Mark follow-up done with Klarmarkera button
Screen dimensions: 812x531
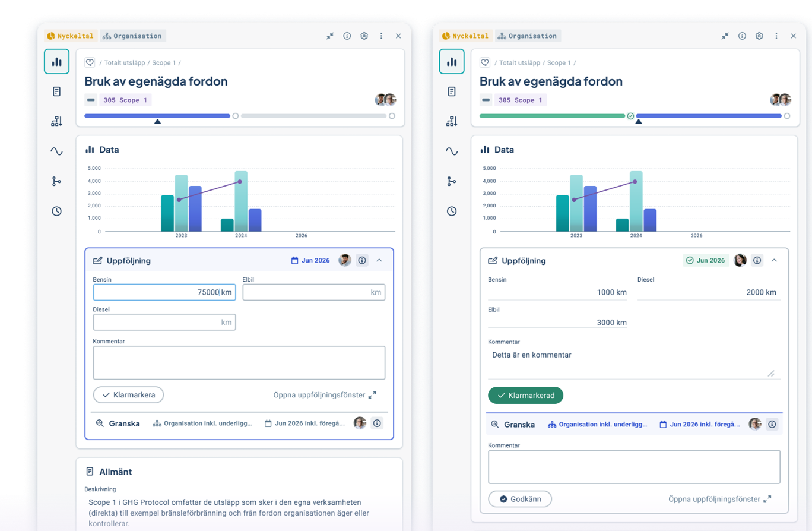[x=128, y=395]
